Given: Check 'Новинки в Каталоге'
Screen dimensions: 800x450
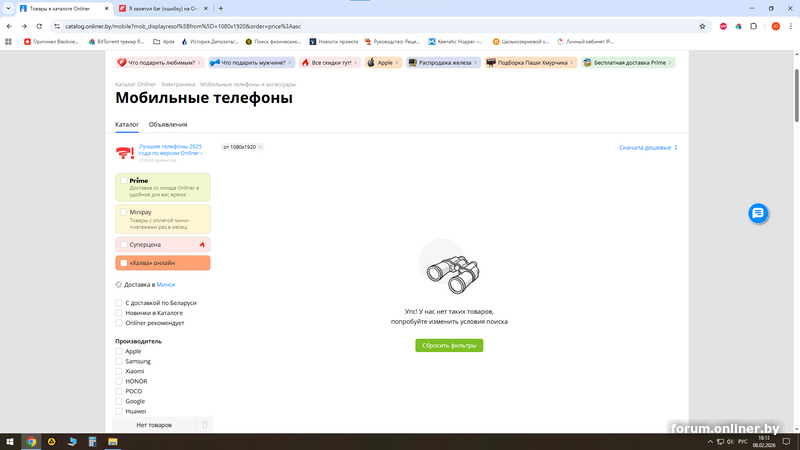Looking at the screenshot, I should 118,313.
